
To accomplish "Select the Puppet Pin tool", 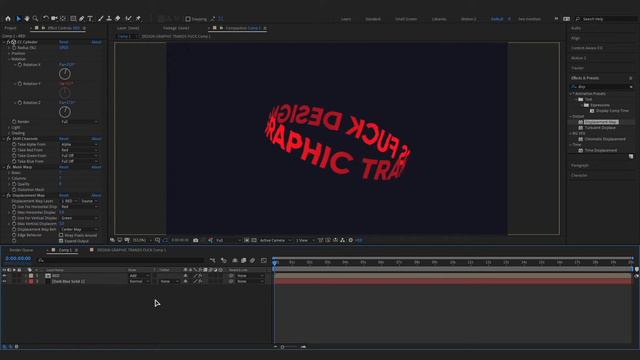I will point(138,19).
